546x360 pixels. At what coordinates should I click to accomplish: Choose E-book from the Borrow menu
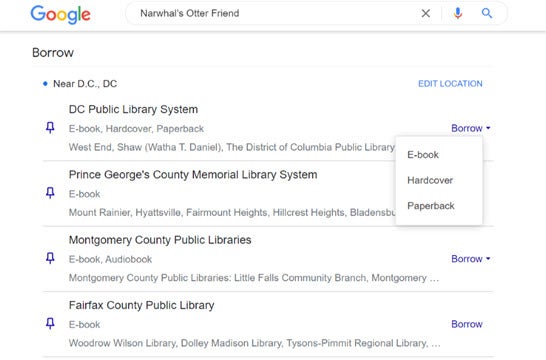tap(423, 155)
